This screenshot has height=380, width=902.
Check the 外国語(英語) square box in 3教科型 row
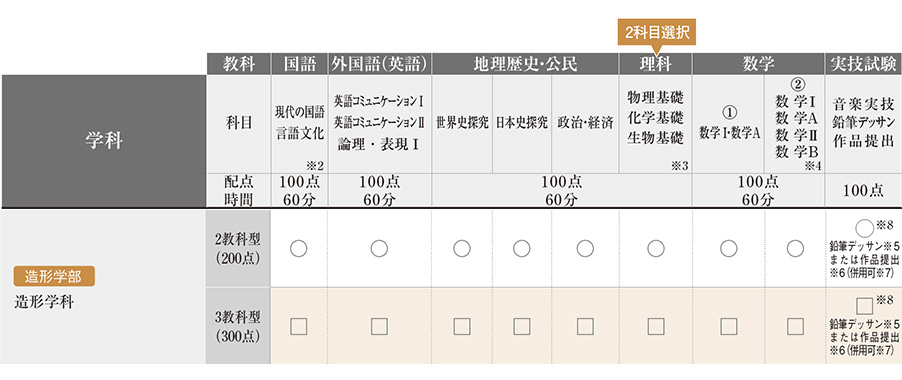(379, 327)
